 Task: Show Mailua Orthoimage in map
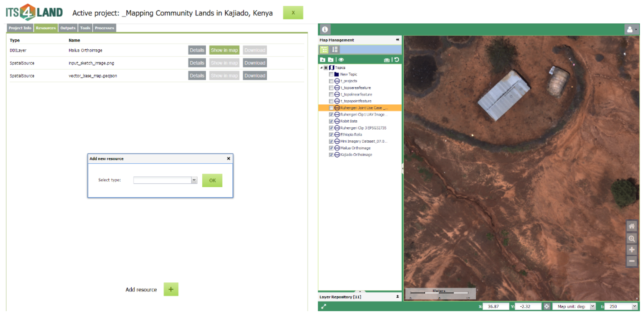click(224, 50)
